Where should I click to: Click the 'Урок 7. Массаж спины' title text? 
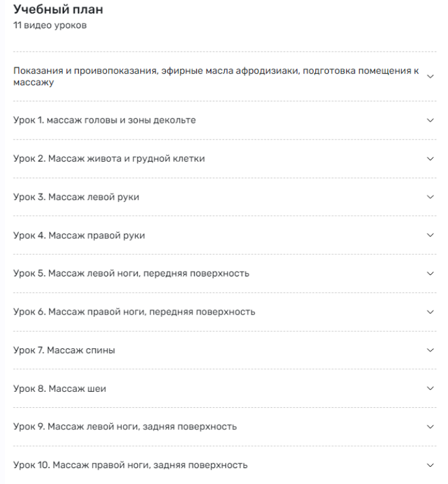64,350
